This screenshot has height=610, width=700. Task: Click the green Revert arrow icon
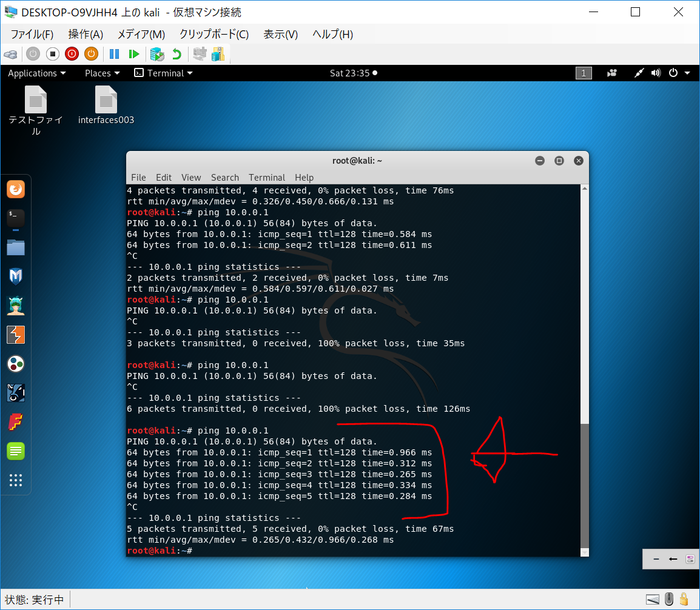coord(177,54)
